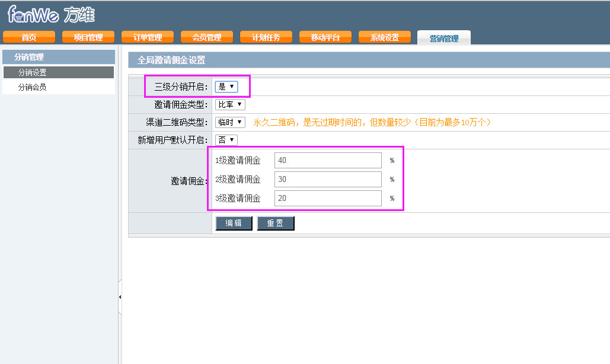The height and width of the screenshot is (364, 610).
Task: Click the fanWe 方维 logo
Action: [x=51, y=15]
